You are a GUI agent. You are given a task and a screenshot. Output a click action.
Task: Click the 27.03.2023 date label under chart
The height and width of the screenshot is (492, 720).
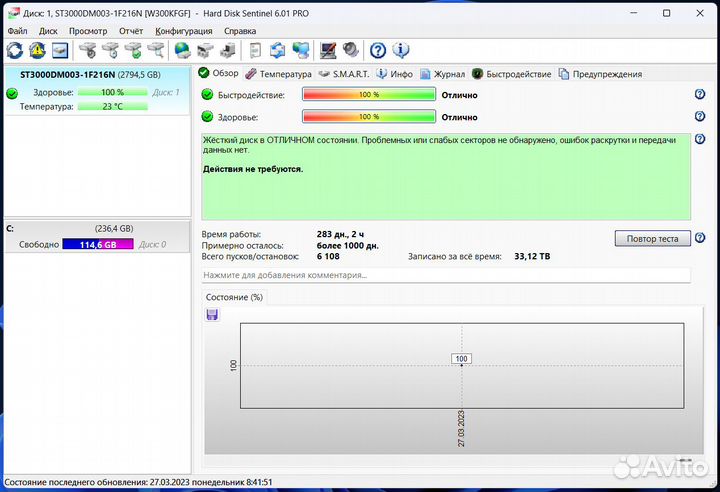(461, 428)
